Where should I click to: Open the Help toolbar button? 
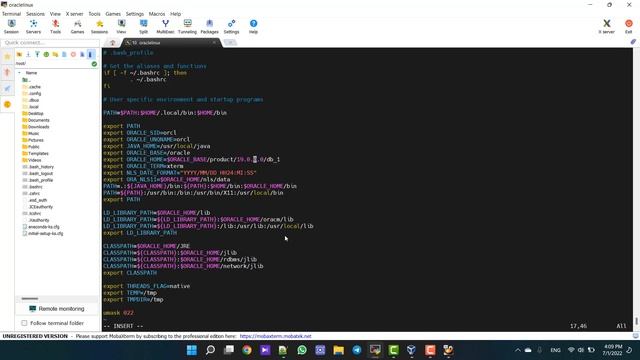(253, 27)
